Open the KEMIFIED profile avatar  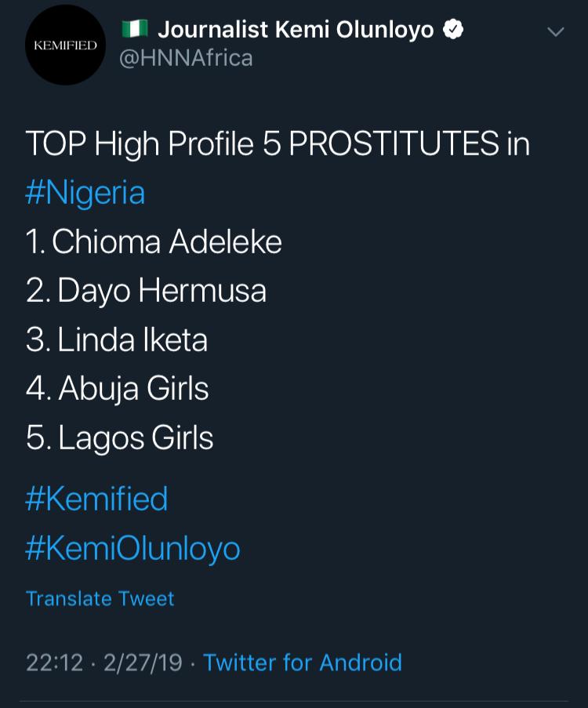point(65,45)
